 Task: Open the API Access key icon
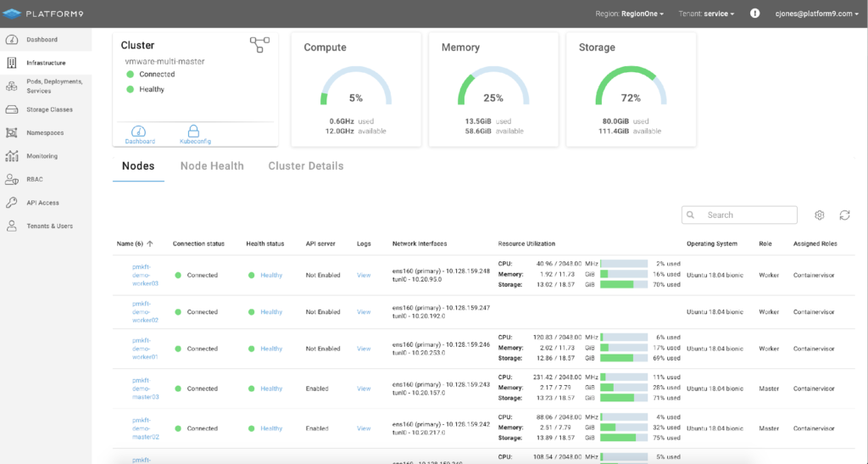click(12, 203)
